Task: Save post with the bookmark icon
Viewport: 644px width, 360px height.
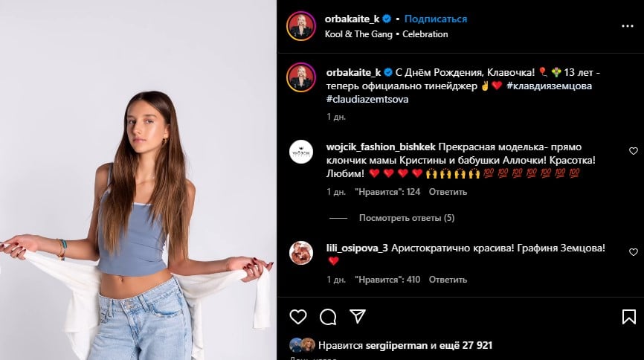Action: pyautogui.click(x=629, y=317)
